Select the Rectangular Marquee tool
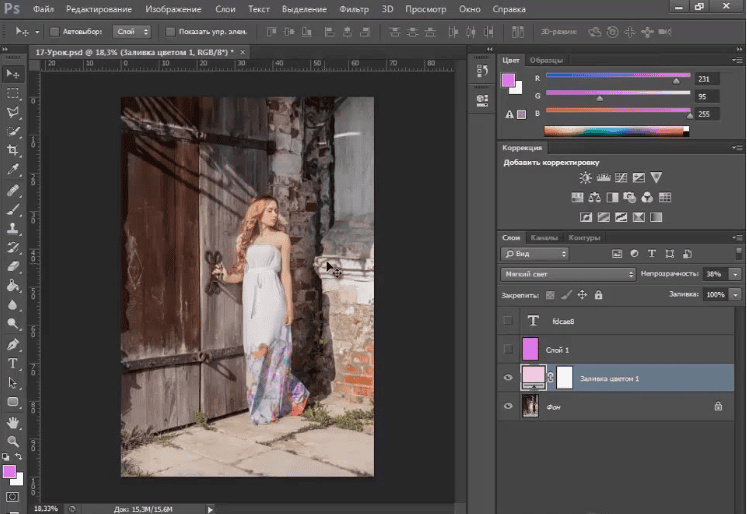This screenshot has width=747, height=514. (13, 93)
